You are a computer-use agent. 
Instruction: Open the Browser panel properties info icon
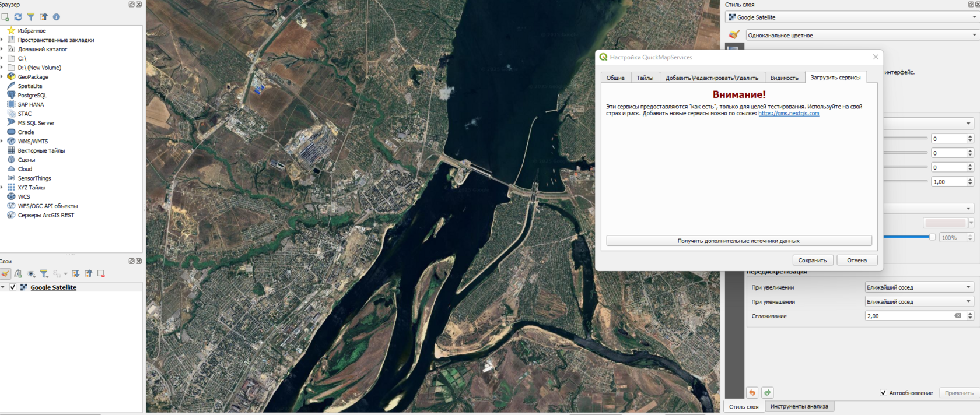pos(57,17)
